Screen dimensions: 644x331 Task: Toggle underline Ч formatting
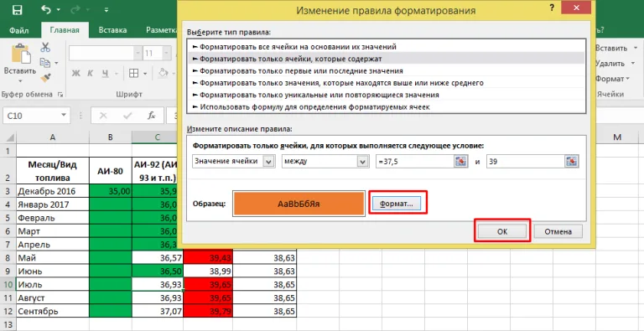click(x=105, y=74)
